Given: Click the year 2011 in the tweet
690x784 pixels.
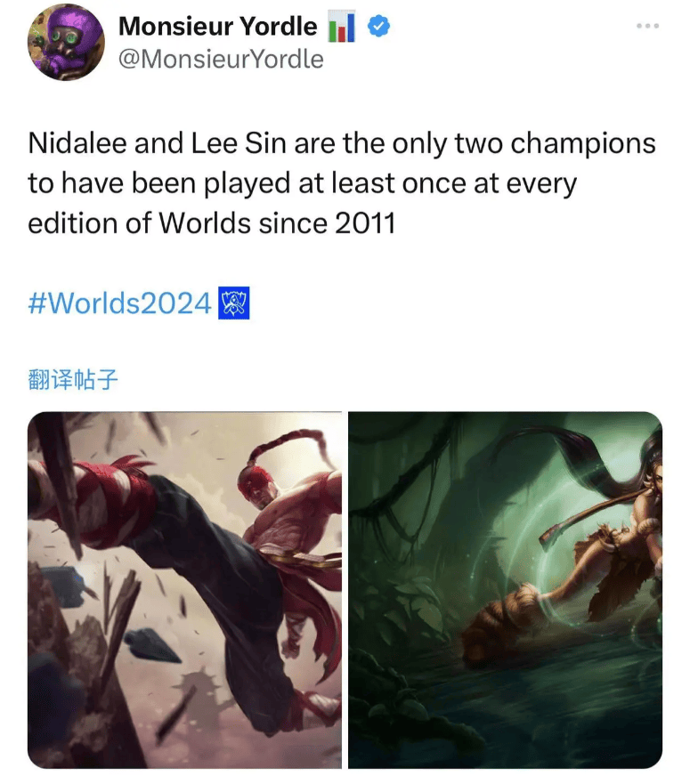Looking at the screenshot, I should (365, 223).
